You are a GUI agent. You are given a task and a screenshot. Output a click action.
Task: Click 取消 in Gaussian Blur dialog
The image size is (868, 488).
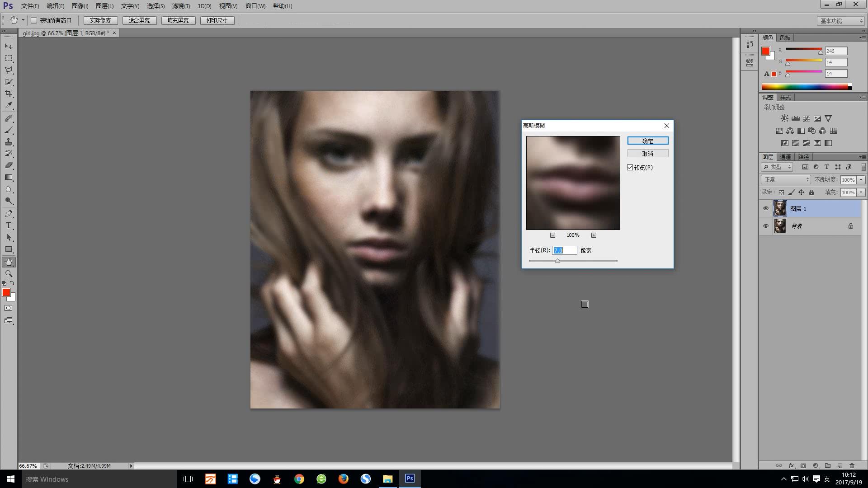tap(647, 154)
